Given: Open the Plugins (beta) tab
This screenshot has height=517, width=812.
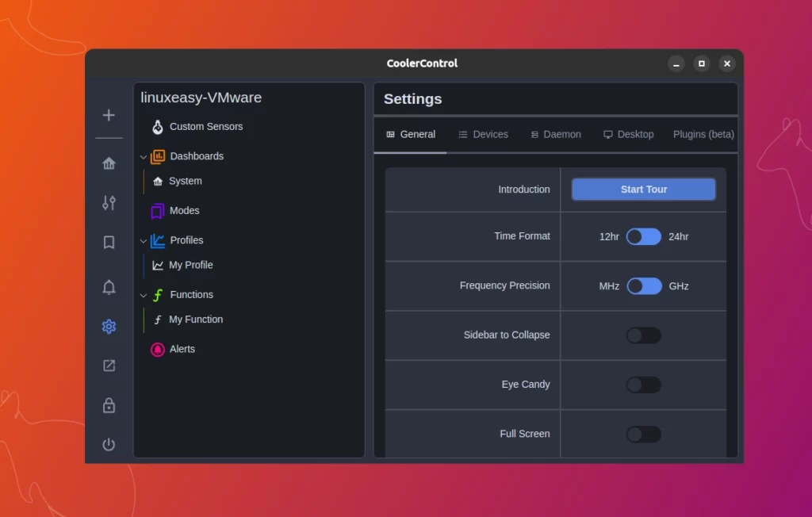Looking at the screenshot, I should [703, 134].
